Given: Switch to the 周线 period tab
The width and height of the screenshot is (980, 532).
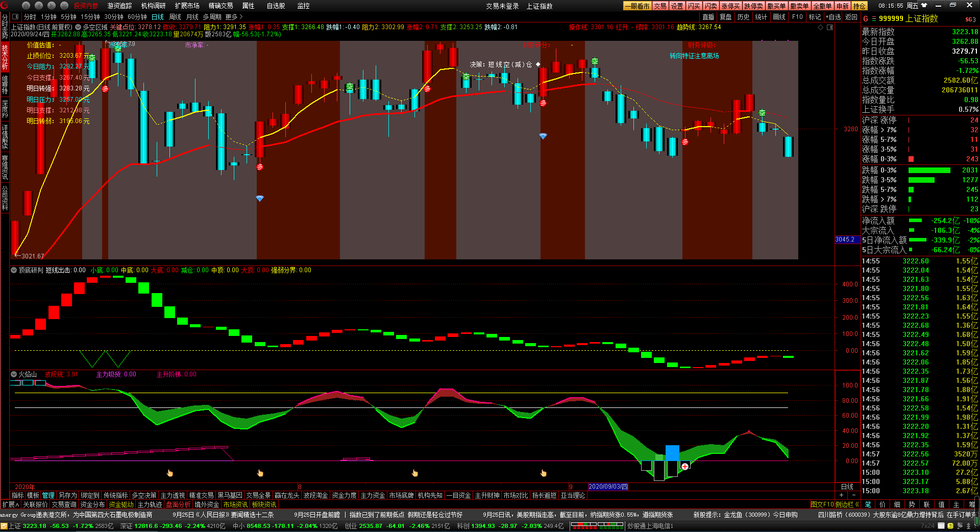Looking at the screenshot, I should (175, 17).
